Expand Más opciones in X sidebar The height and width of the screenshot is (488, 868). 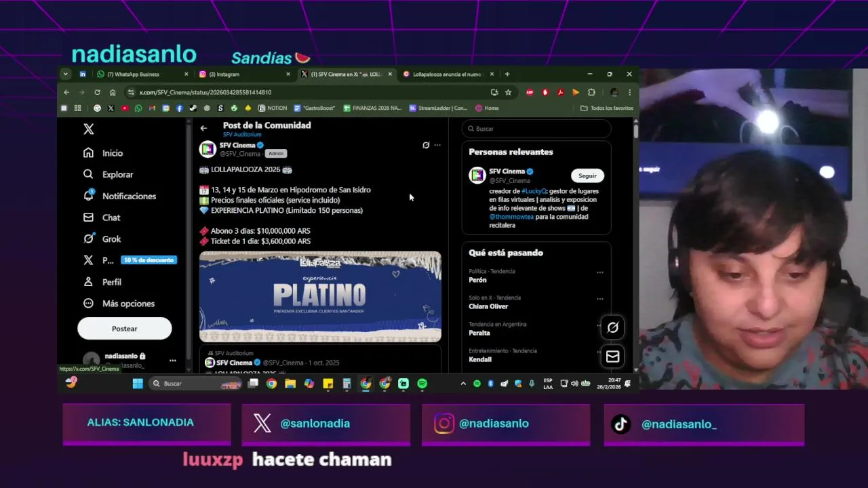119,304
